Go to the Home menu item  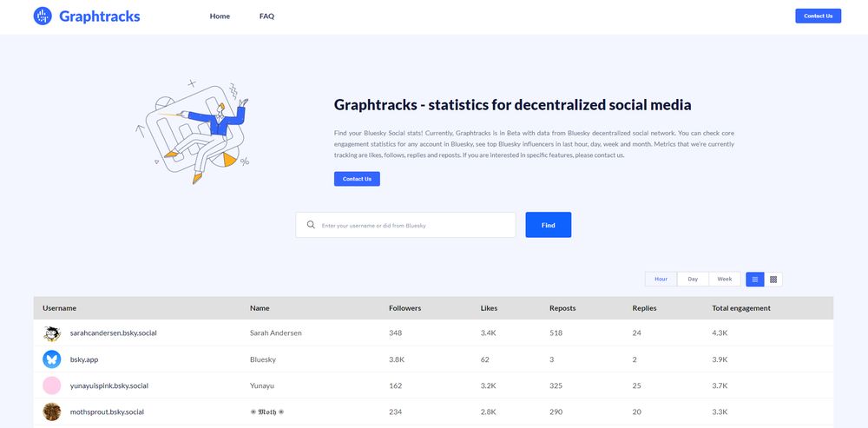(x=220, y=16)
